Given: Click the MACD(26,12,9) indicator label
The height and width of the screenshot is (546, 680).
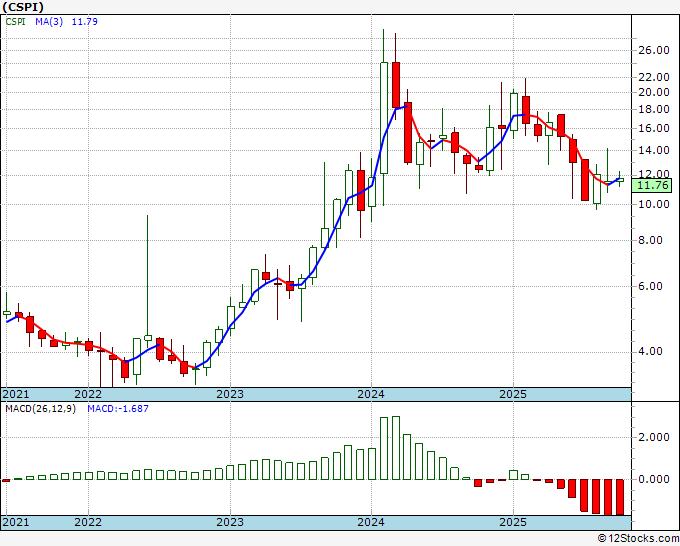Looking at the screenshot, I should point(40,409).
